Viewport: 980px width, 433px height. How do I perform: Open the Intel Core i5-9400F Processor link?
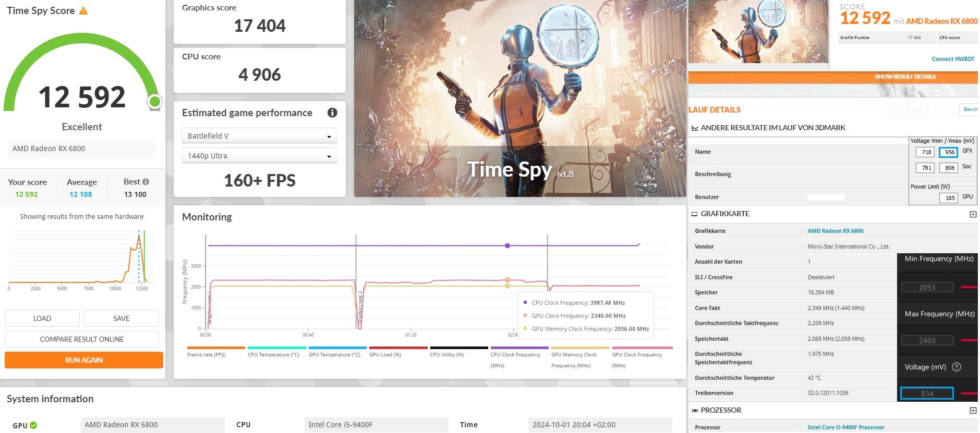pos(846,427)
